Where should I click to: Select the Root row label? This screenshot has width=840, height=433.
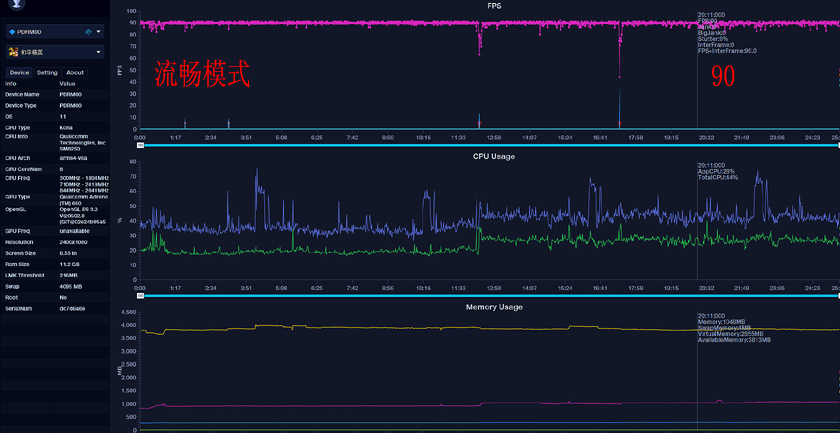pos(11,297)
